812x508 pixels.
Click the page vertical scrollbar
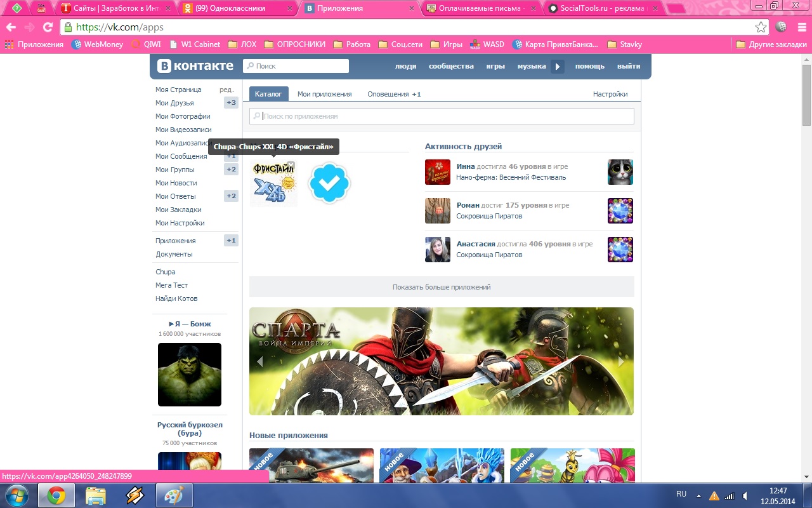point(806,95)
